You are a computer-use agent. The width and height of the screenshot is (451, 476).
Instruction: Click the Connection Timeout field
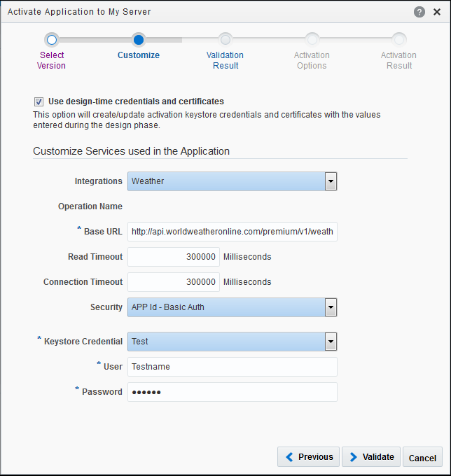coord(174,282)
